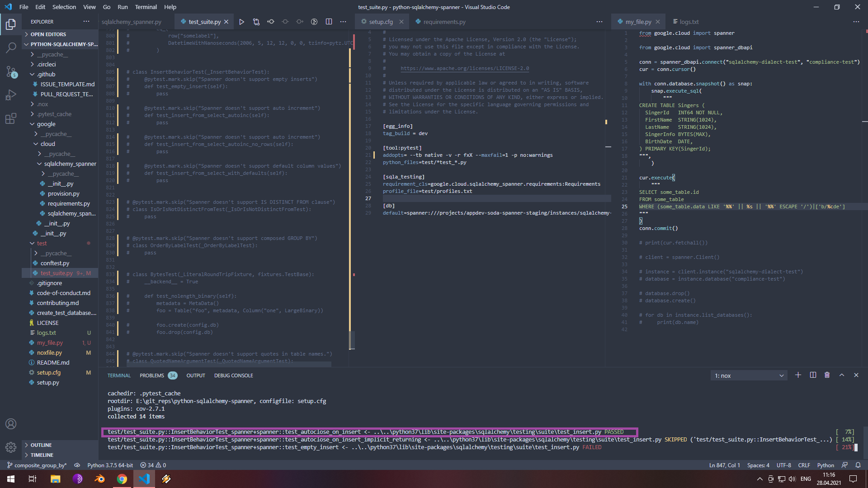The image size is (868, 488).
Task: Open the terminal selector dropdown '1: nox'
Action: (749, 375)
